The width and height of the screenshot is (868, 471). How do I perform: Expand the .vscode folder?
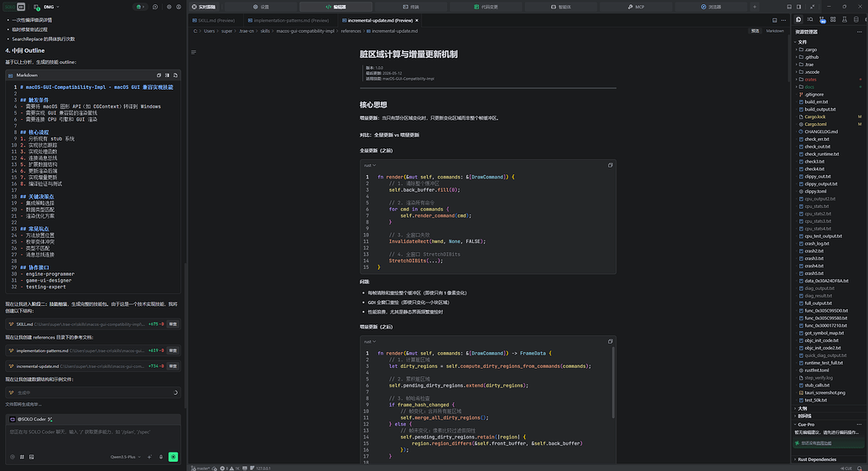[x=829, y=72]
